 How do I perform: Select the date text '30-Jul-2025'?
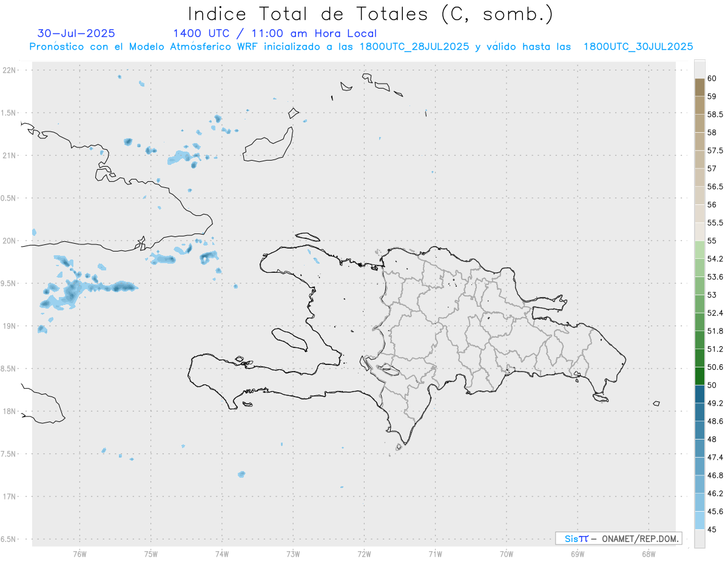tap(76, 33)
